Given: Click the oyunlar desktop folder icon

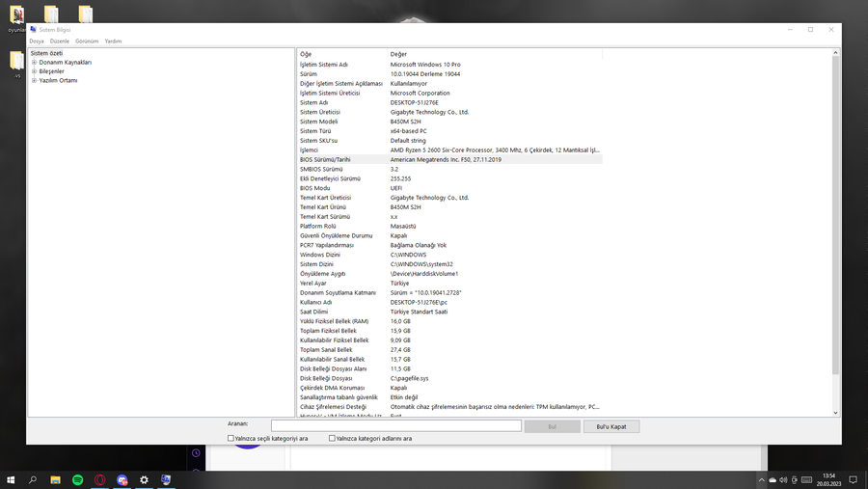Looking at the screenshot, I should (x=16, y=18).
